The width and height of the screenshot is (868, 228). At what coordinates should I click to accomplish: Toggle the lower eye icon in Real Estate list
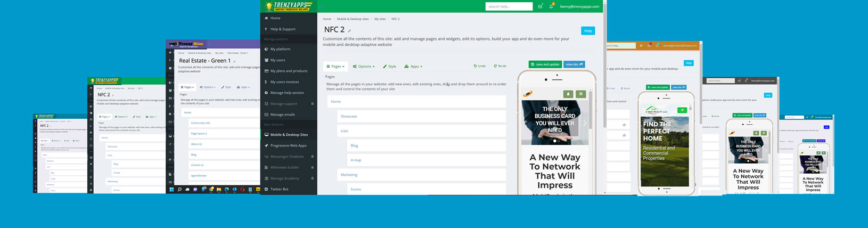pos(624,135)
